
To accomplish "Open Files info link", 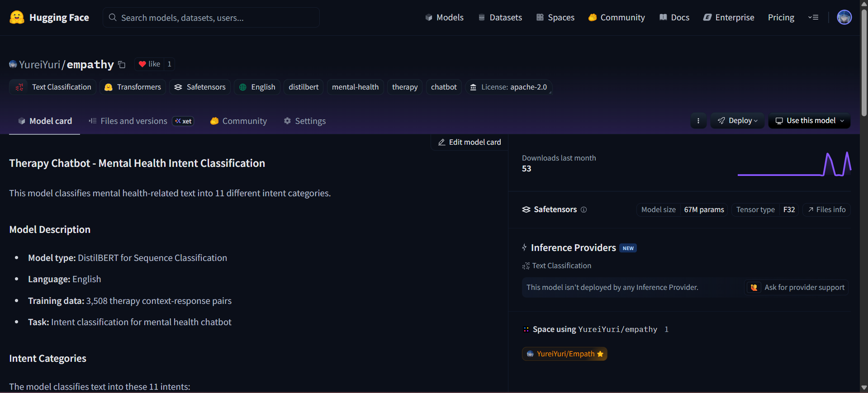I will (827, 209).
